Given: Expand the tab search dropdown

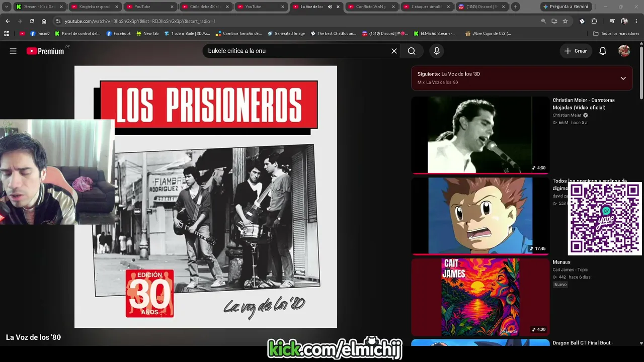Looking at the screenshot, I should click(7, 7).
